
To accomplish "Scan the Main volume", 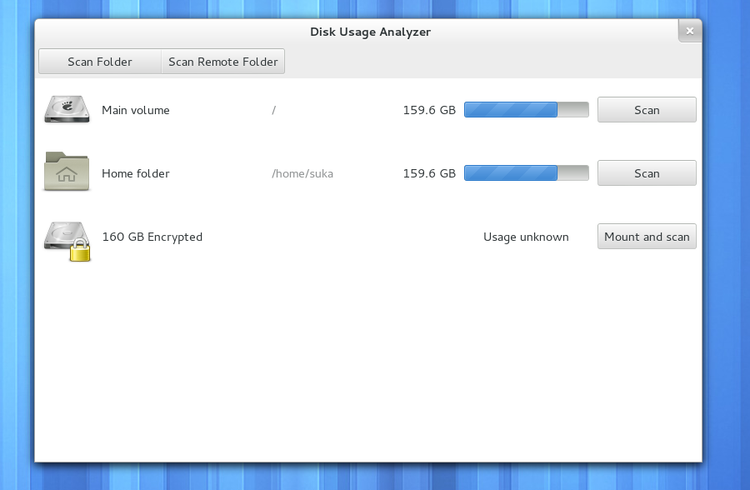I will [646, 110].
